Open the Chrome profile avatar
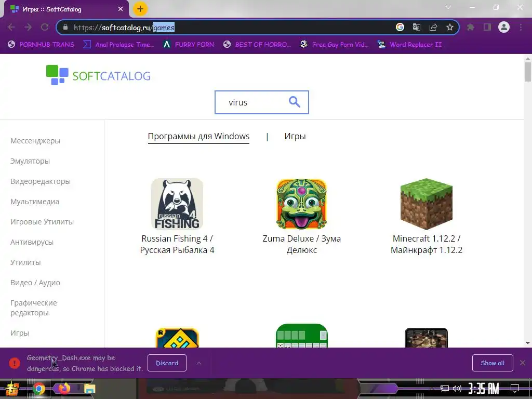 [x=504, y=27]
